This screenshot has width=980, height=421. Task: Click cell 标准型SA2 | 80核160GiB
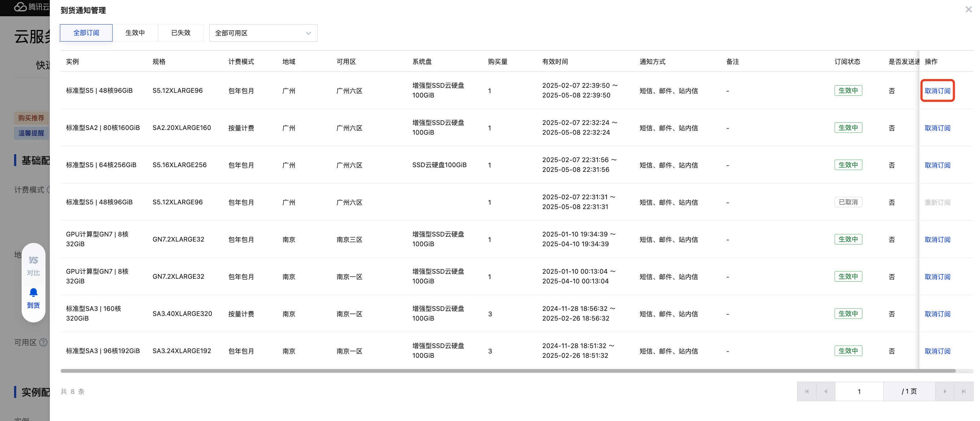coord(103,128)
